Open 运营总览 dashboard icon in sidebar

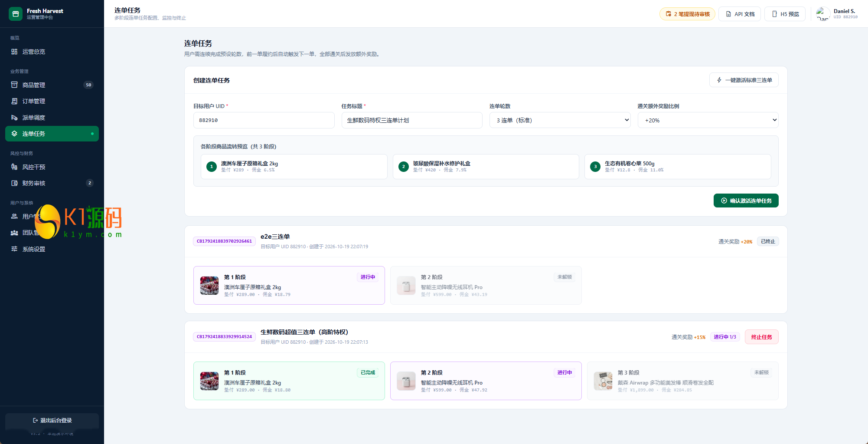point(14,52)
